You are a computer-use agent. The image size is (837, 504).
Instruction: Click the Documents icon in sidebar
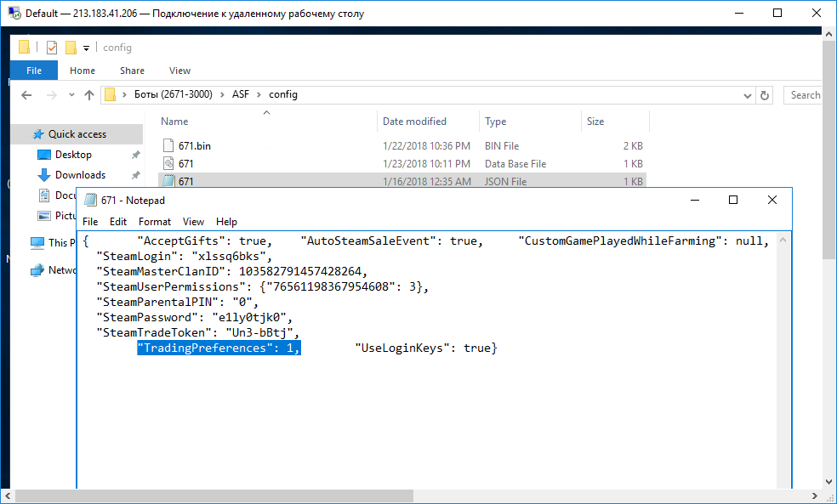(44, 195)
